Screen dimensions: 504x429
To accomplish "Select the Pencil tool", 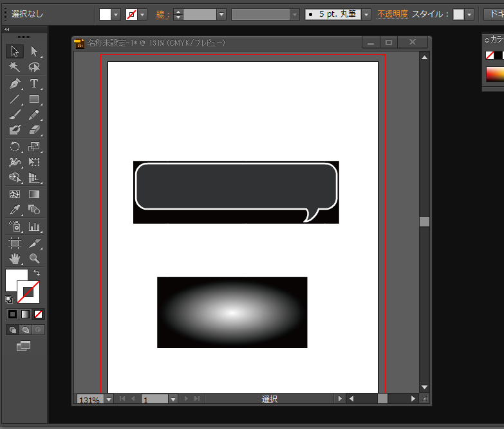I will (34, 114).
